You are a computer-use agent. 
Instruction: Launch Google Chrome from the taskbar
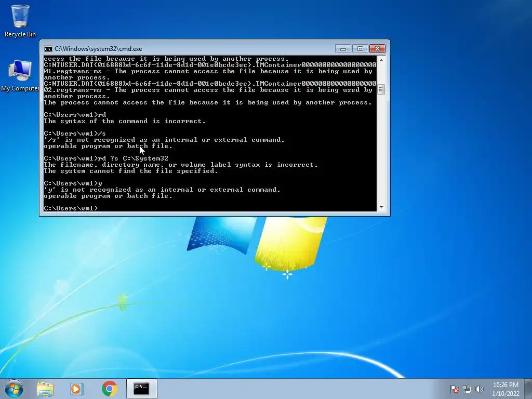109,389
